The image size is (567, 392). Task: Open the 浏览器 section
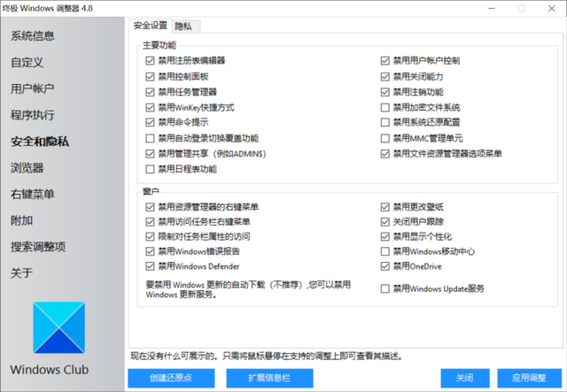pos(27,167)
